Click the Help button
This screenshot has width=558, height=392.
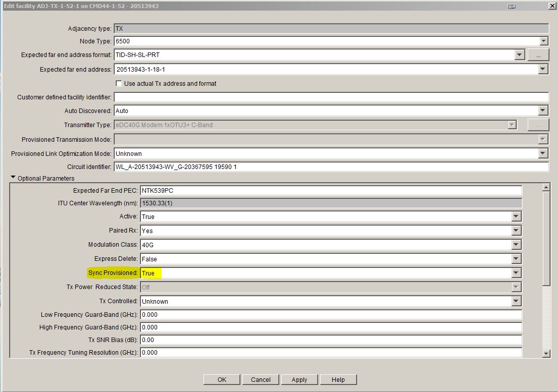(x=338, y=379)
